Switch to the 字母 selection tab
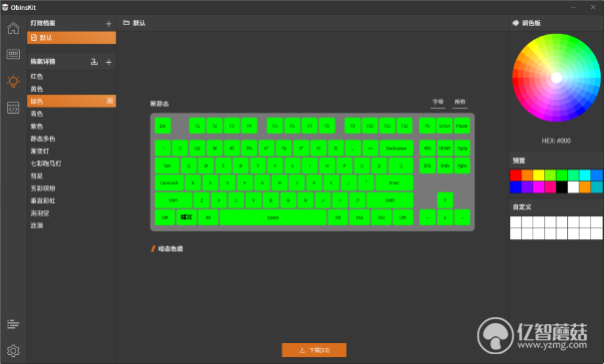The height and width of the screenshot is (364, 604). point(438,102)
